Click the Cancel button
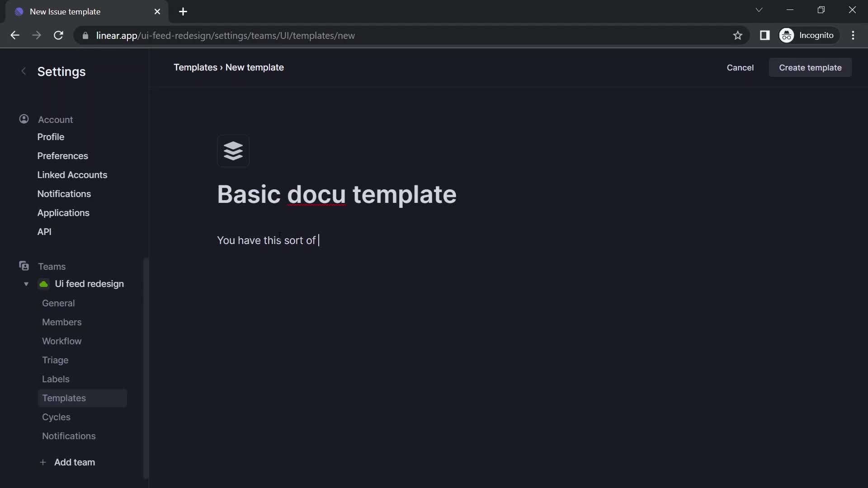Screen dimensions: 868x488 (740, 67)
